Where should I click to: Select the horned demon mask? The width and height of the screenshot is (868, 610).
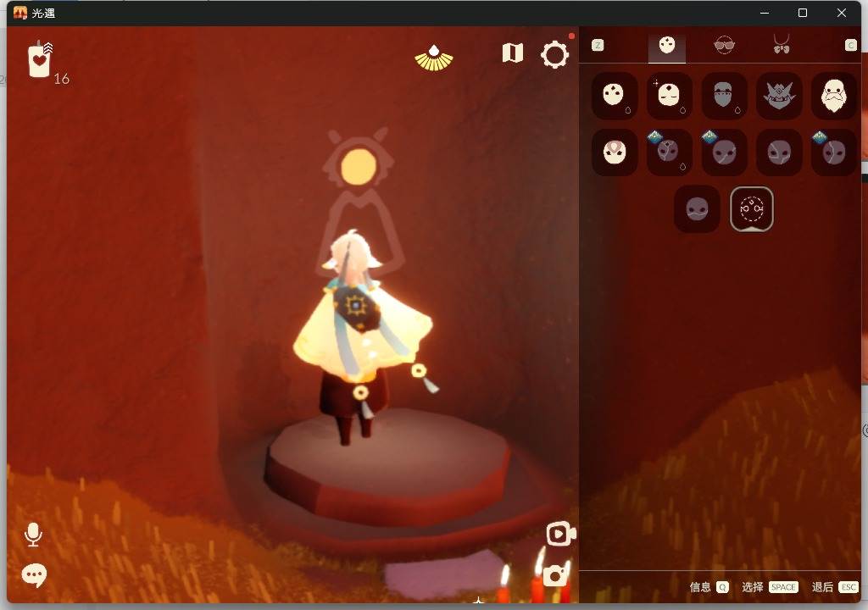coord(779,96)
